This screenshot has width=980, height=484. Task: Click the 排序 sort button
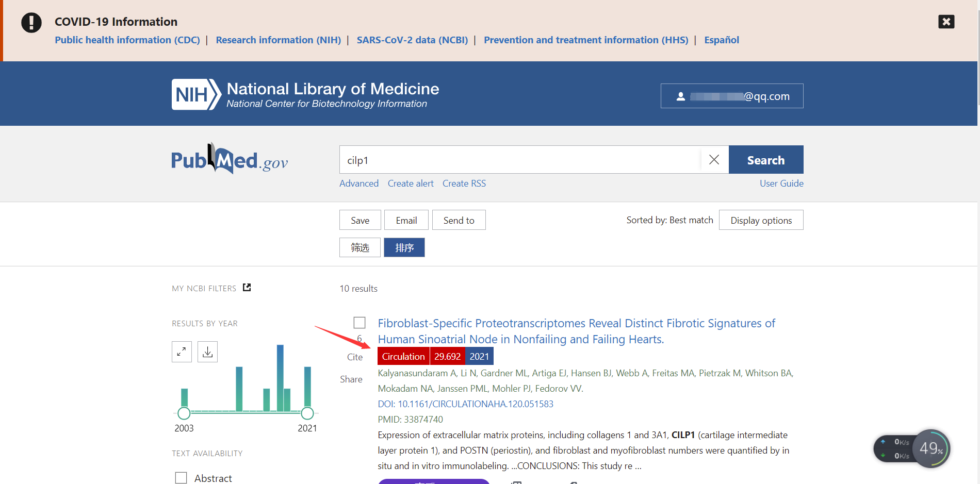404,248
